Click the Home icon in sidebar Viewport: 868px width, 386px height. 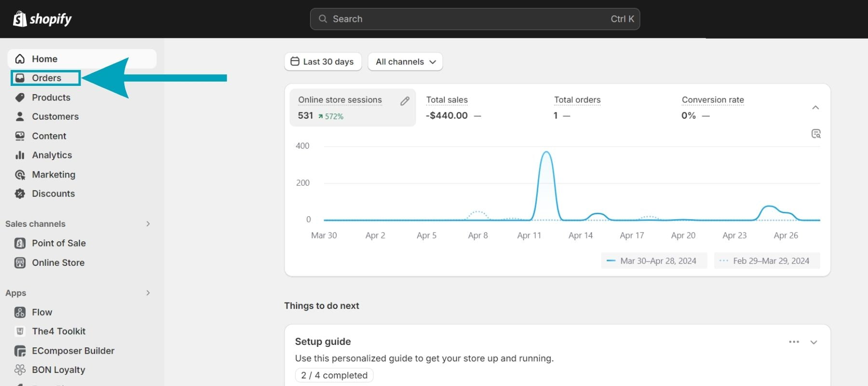(x=20, y=59)
